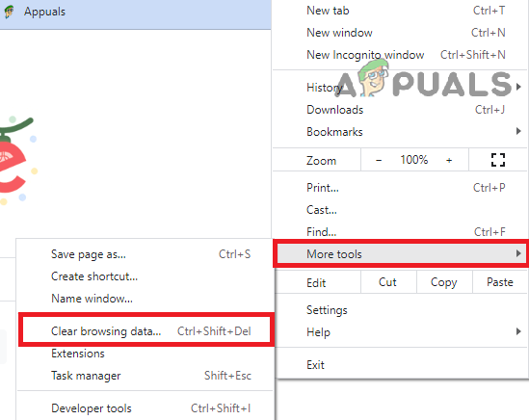Decrease zoom with the minus button

[379, 160]
